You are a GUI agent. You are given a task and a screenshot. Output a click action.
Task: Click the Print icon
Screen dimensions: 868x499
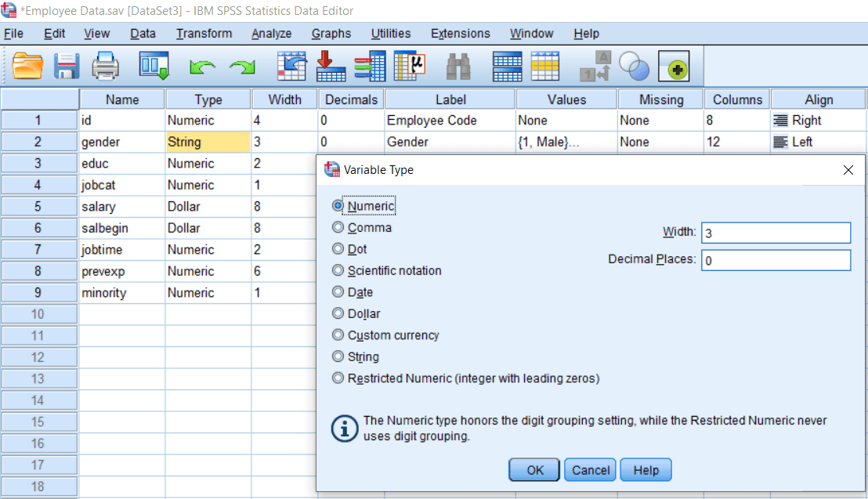click(105, 66)
